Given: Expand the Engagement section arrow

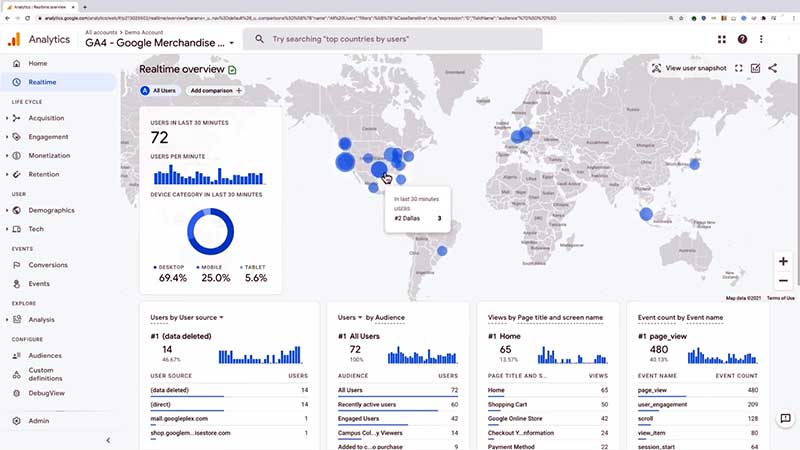Looking at the screenshot, I should (7, 137).
